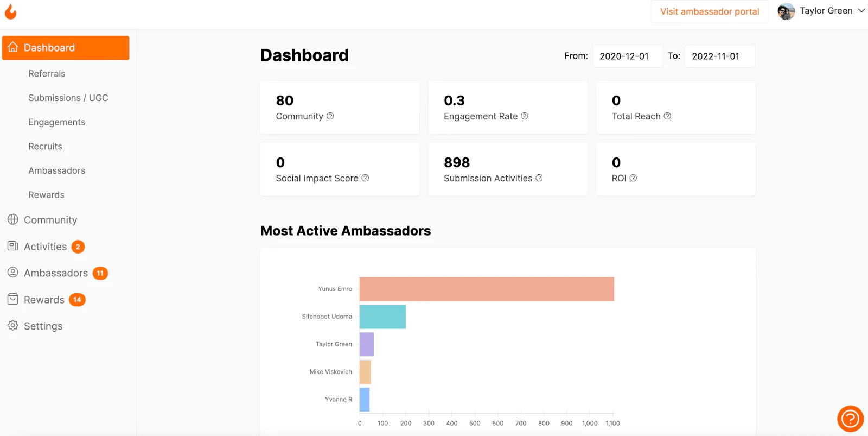The height and width of the screenshot is (436, 868).
Task: Open the orange help chat icon
Action: point(850,419)
